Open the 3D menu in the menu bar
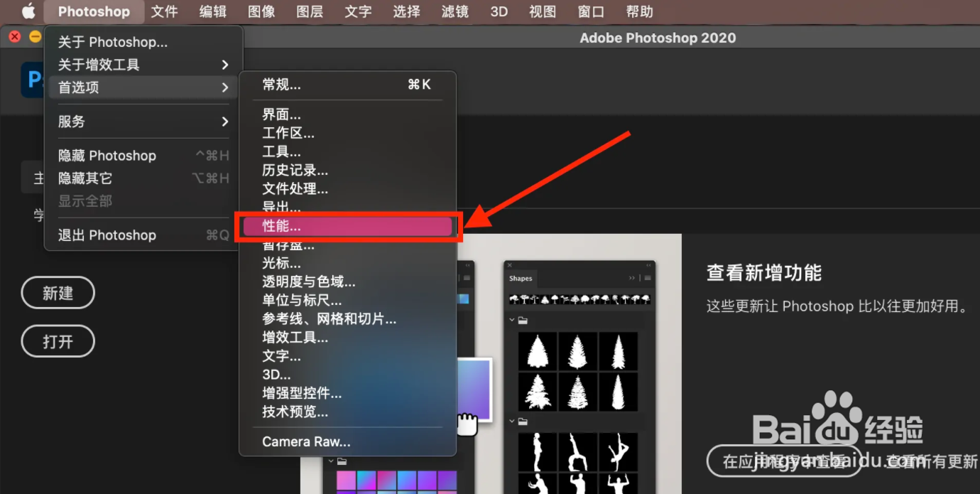The image size is (980, 494). [x=499, y=11]
